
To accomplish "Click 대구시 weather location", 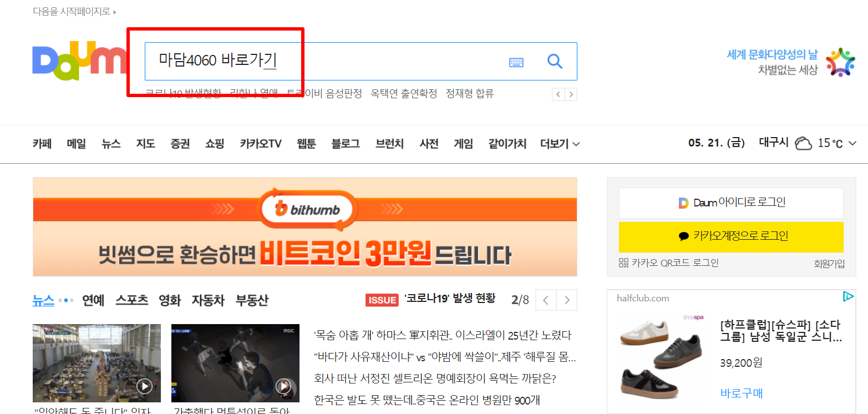I will click(773, 143).
